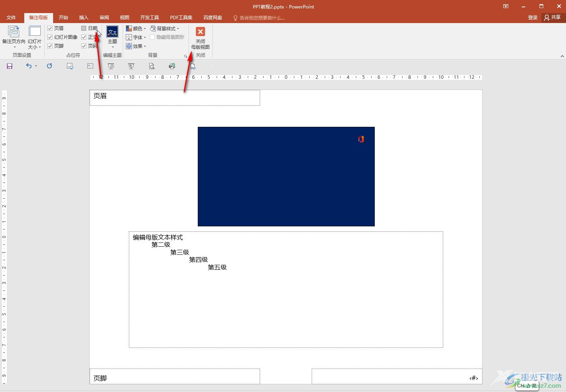Uncheck the 页眉 header checkbox

point(50,28)
